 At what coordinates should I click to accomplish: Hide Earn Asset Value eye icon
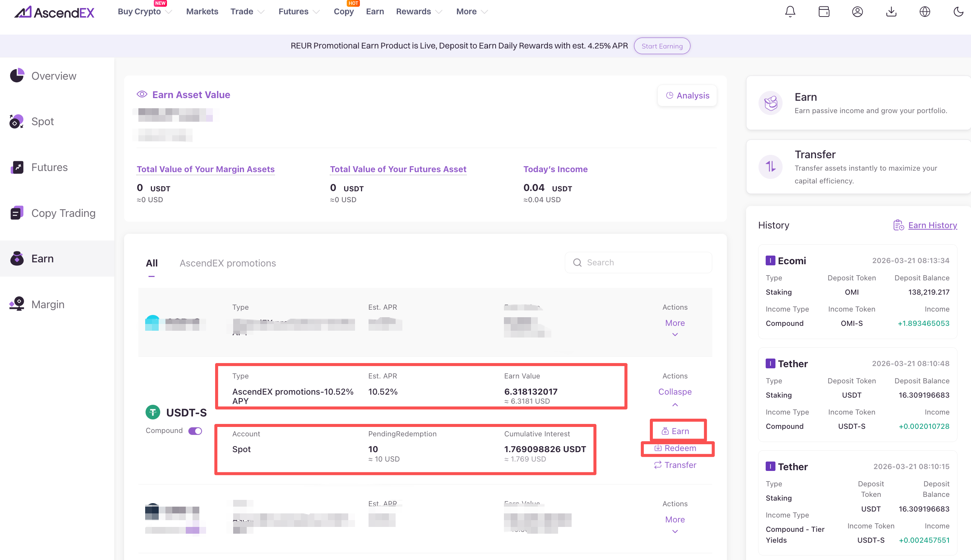pyautogui.click(x=142, y=95)
